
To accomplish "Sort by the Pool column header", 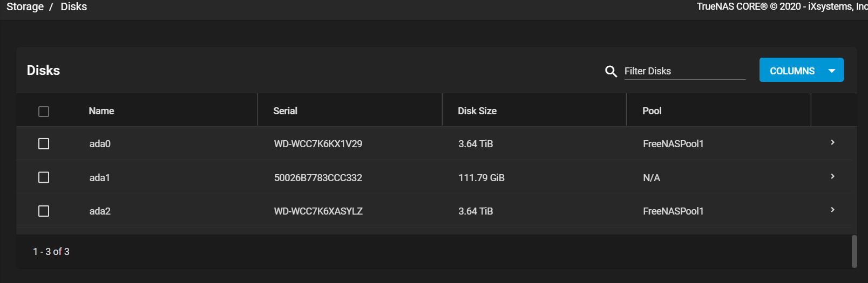I will (652, 111).
